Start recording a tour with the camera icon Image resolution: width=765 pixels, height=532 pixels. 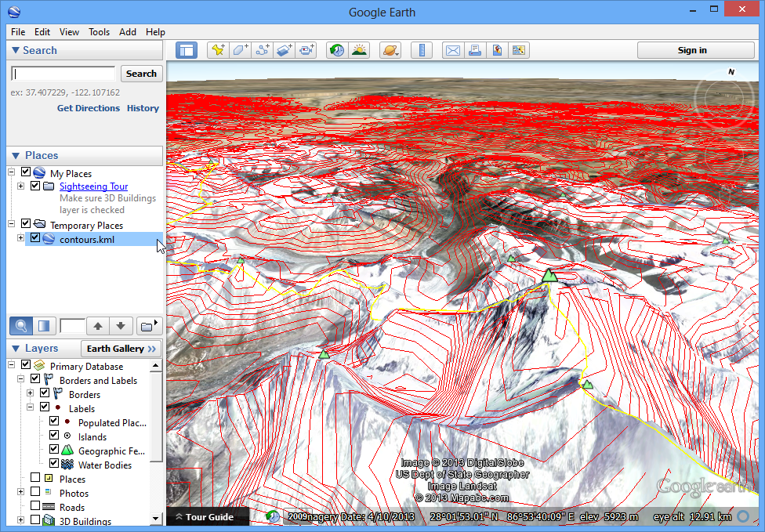pos(306,50)
